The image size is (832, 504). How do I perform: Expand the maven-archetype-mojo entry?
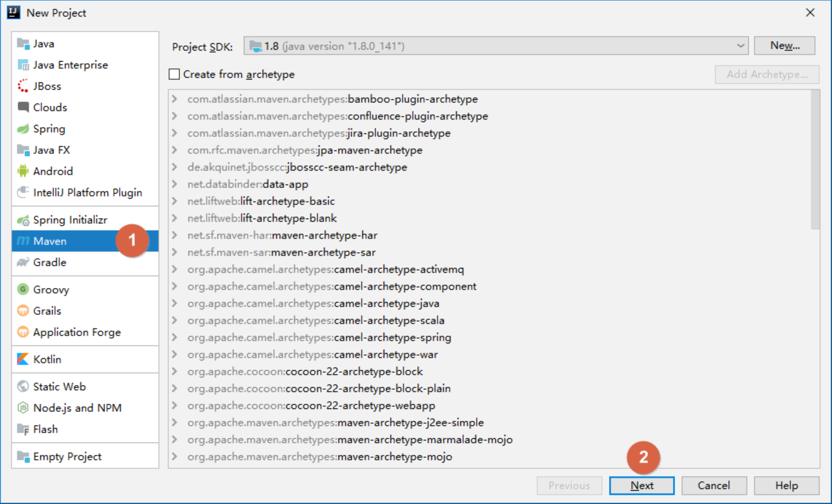175,457
